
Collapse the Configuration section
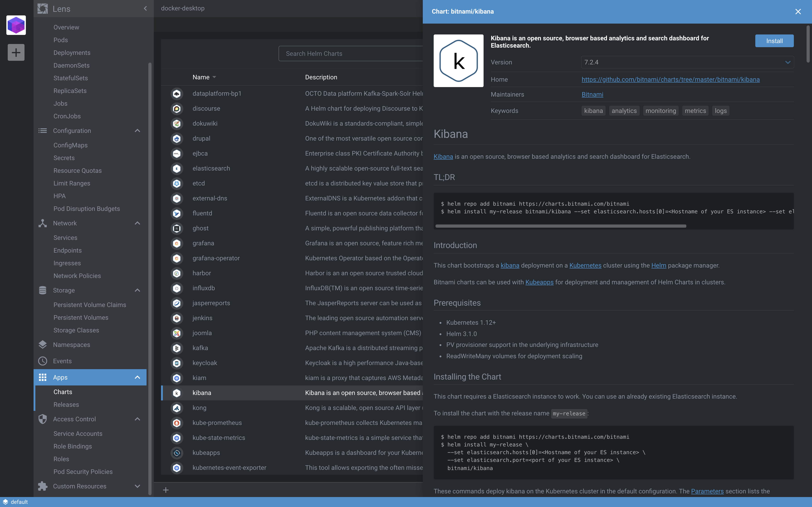(137, 131)
